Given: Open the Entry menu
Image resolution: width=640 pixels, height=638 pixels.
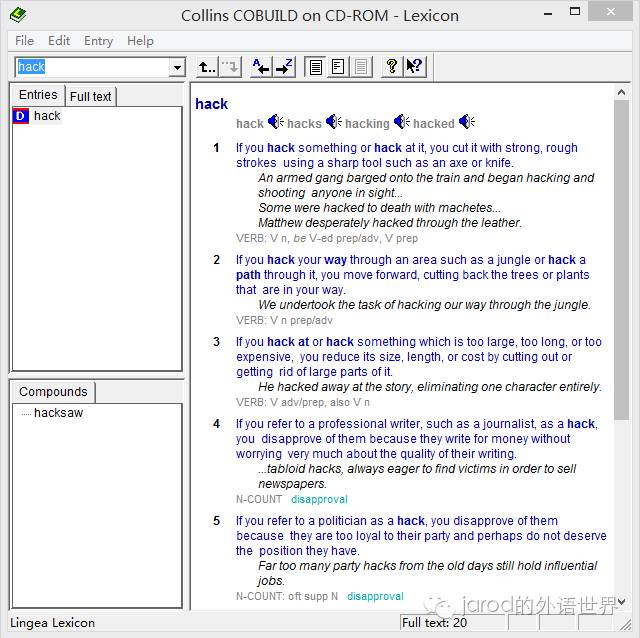Looking at the screenshot, I should click(x=98, y=41).
